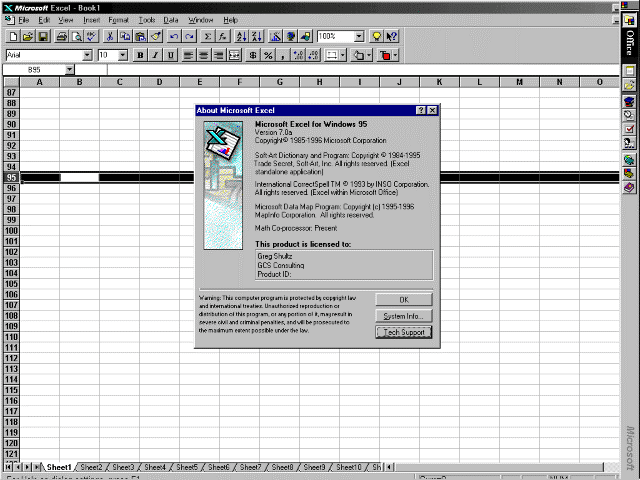Click Decrease Decimal icon
This screenshot has height=480, width=640.
point(313,55)
